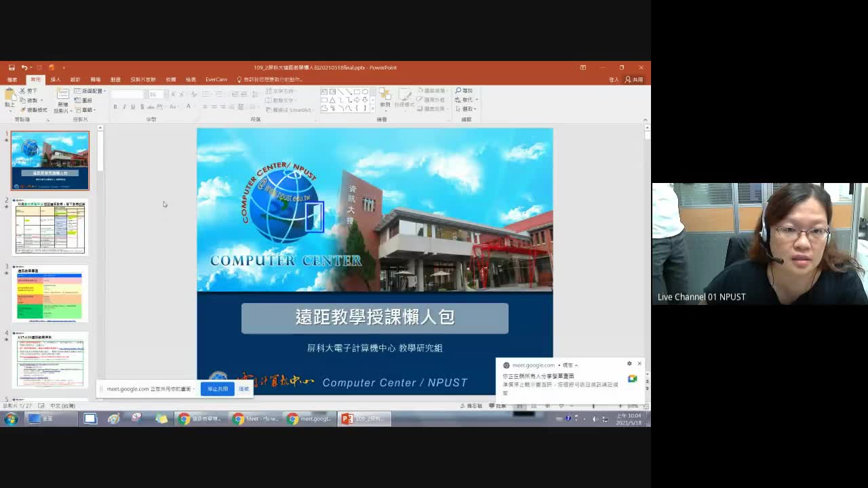Switch to the 插入 Insert tab

coord(56,80)
